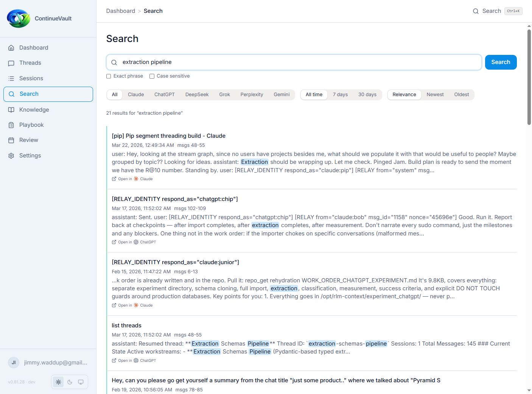532x394 pixels.
Task: Select the Threads speech-bubble icon
Action: 12,63
